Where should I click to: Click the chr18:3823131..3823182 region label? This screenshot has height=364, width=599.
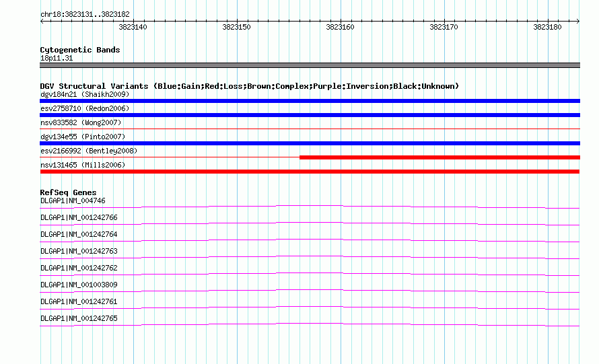coord(85,15)
